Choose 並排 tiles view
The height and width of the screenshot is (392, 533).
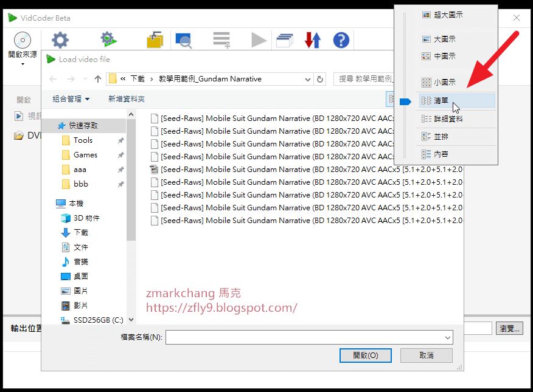[456, 137]
